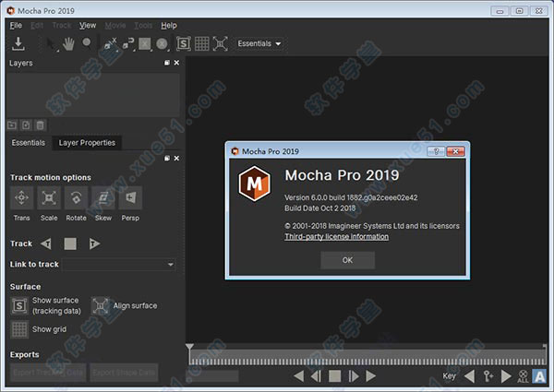The width and height of the screenshot is (554, 392).
Task: Switch to the Layer Properties tab
Action: coord(87,143)
